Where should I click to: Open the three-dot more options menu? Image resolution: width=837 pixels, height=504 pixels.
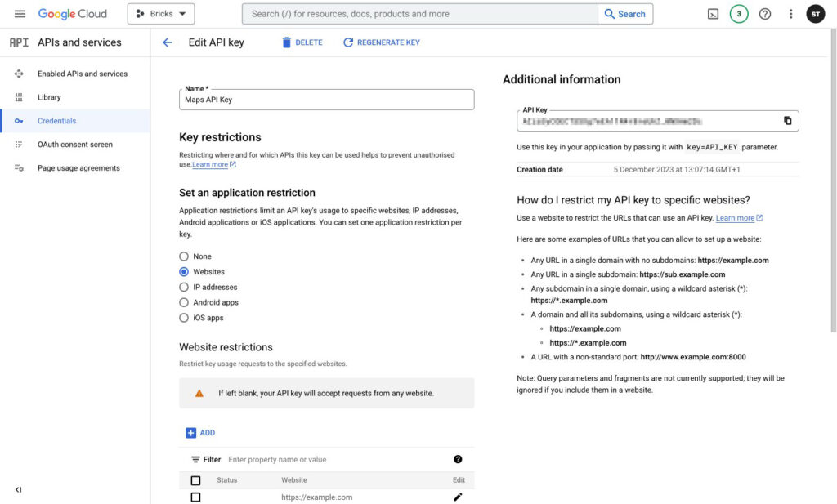pos(790,14)
